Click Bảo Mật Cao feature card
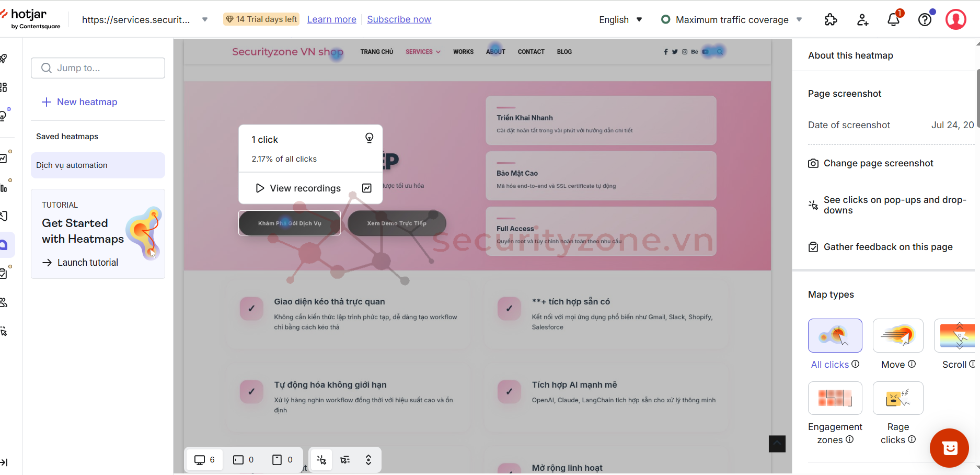Screen dimensions: 980x475 601,176
